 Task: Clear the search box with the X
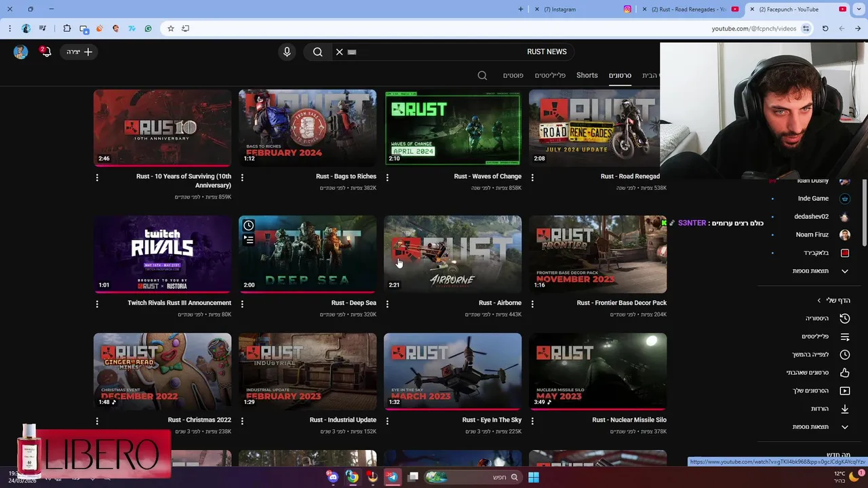[x=339, y=52]
